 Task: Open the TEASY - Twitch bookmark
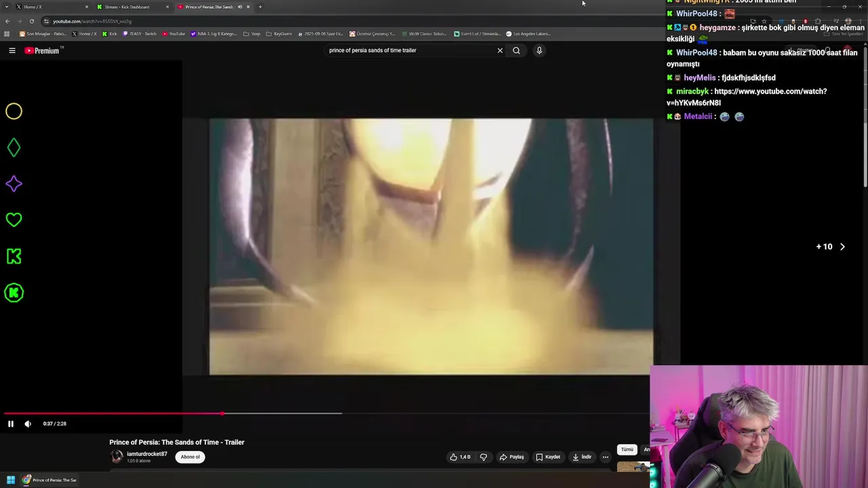tap(140, 33)
